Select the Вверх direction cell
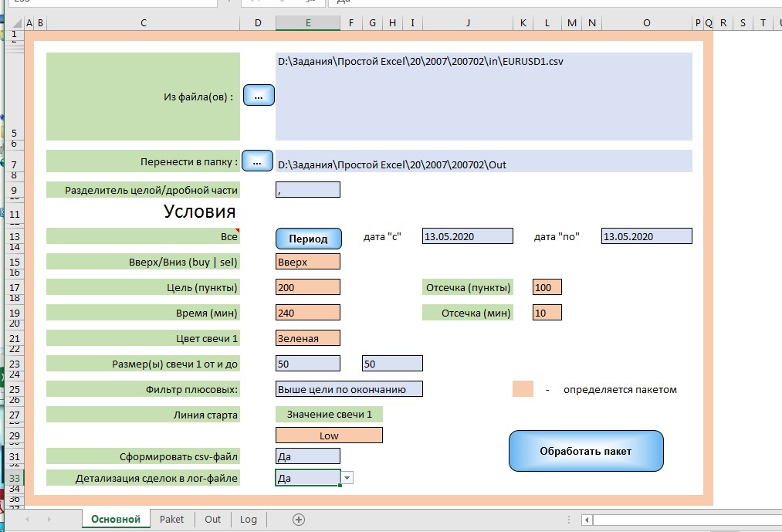Image resolution: width=782 pixels, height=532 pixels. pos(308,262)
